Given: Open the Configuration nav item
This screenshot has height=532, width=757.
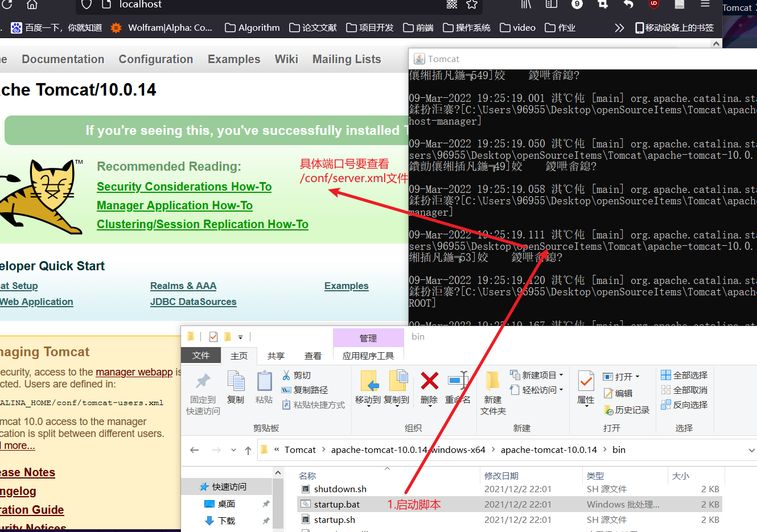Looking at the screenshot, I should click(x=156, y=59).
